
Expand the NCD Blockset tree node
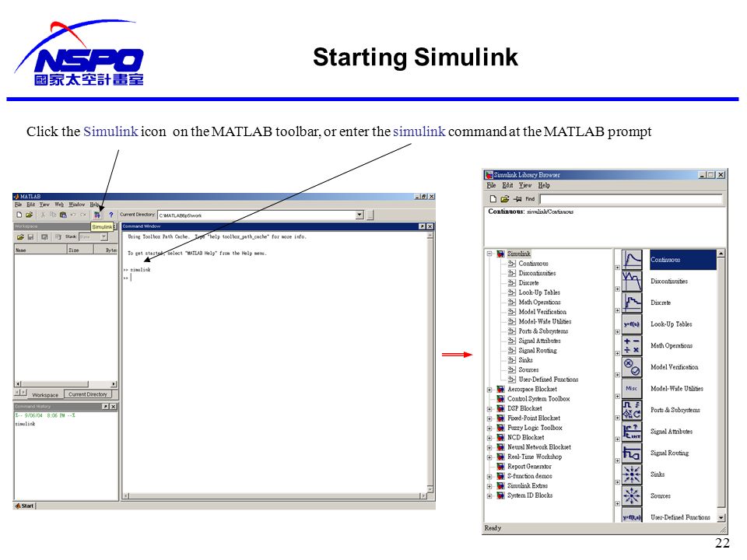489,438
